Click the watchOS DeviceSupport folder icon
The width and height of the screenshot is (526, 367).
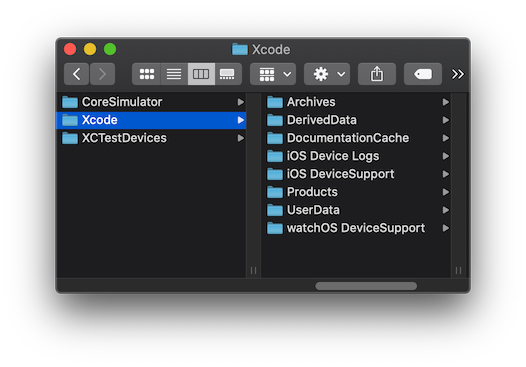tap(275, 228)
